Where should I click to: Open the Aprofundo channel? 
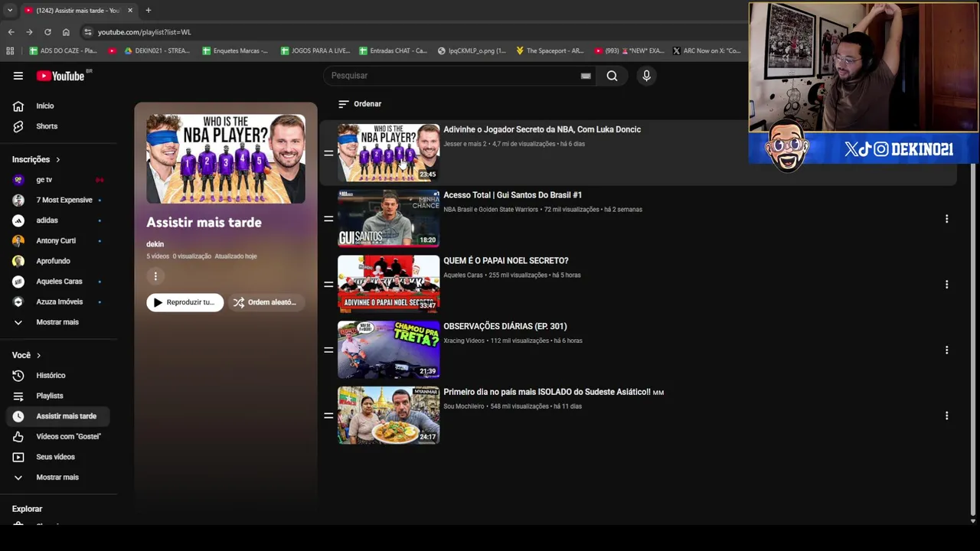58,261
